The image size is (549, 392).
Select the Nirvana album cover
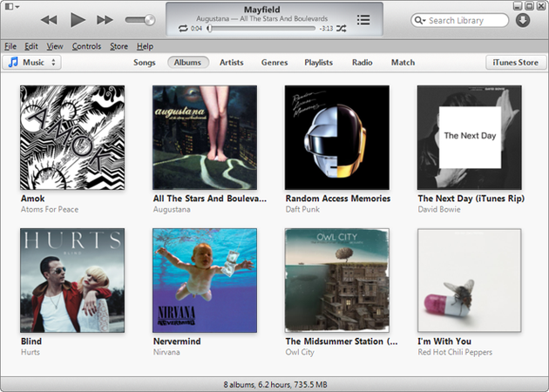pyautogui.click(x=205, y=280)
